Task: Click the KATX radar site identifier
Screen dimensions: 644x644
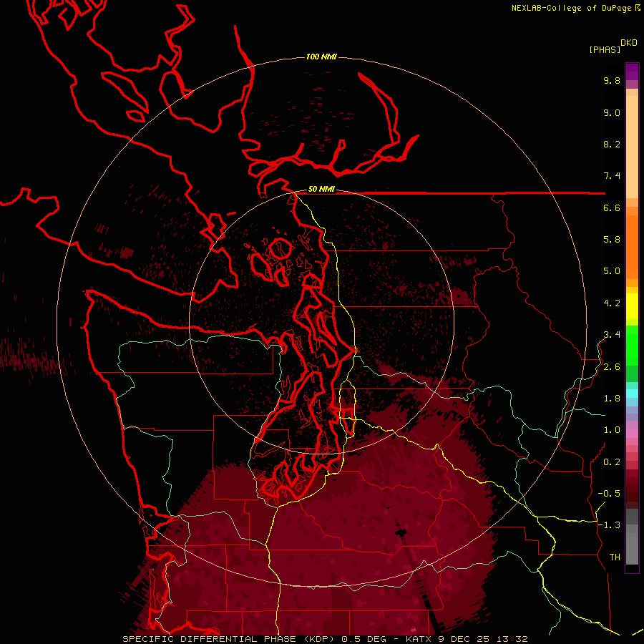Action: (418, 639)
